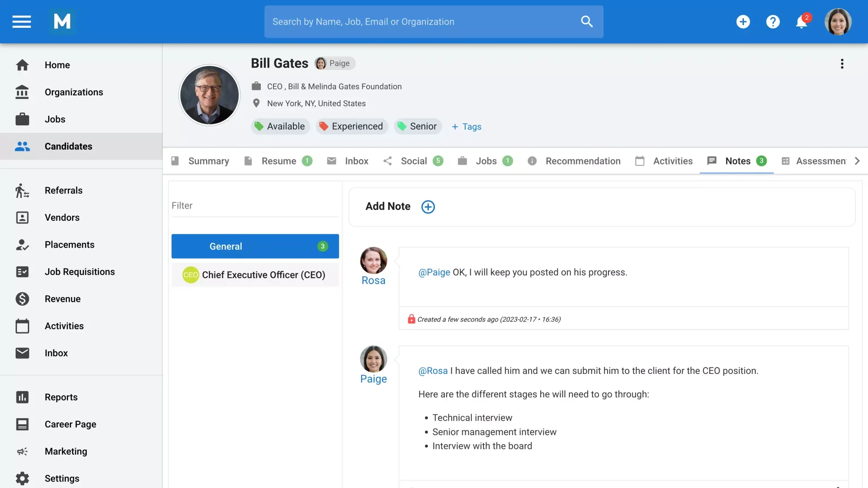Viewport: 868px width, 488px height.
Task: Select the Chief Executive Officer notes category
Action: click(x=263, y=275)
